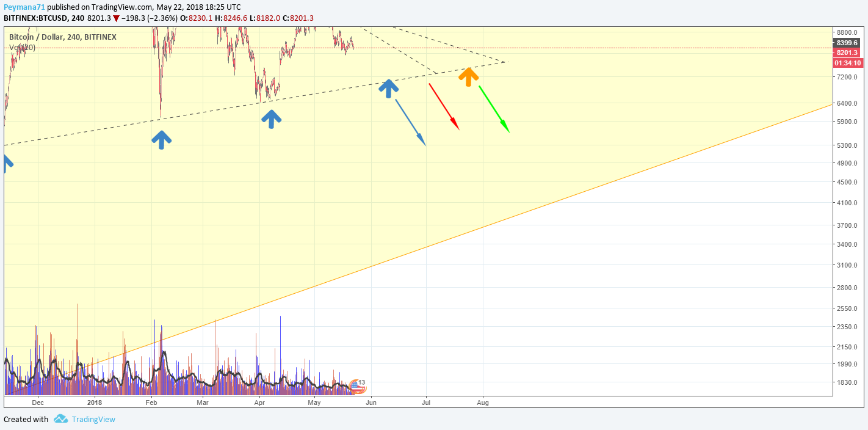Select the green downward arrow line
868x430 pixels.
tap(494, 109)
